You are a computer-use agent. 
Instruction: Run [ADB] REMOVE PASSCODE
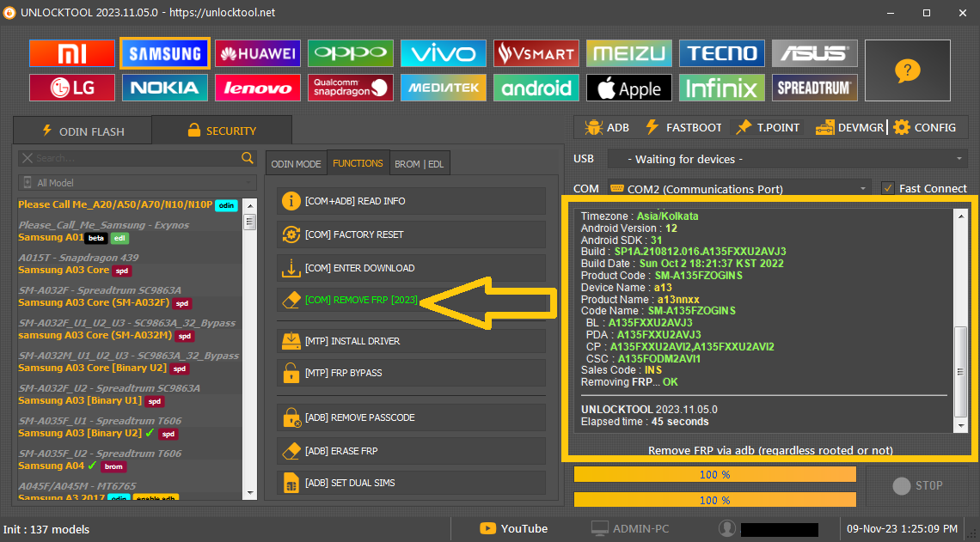411,417
